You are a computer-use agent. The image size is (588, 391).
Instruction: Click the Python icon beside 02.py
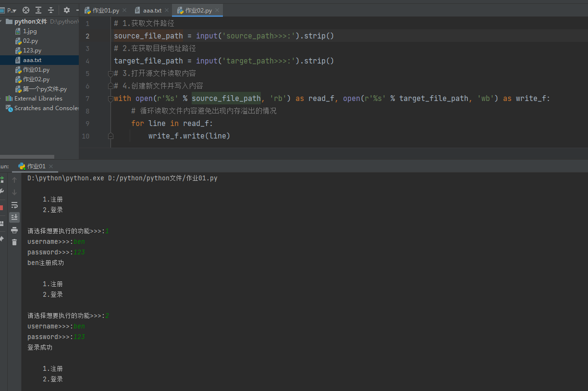pyautogui.click(x=18, y=41)
